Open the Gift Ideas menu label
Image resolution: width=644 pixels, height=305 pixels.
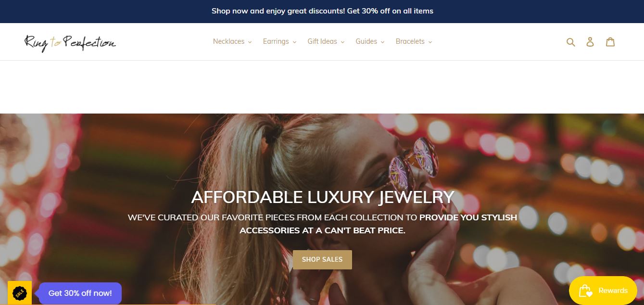click(322, 41)
